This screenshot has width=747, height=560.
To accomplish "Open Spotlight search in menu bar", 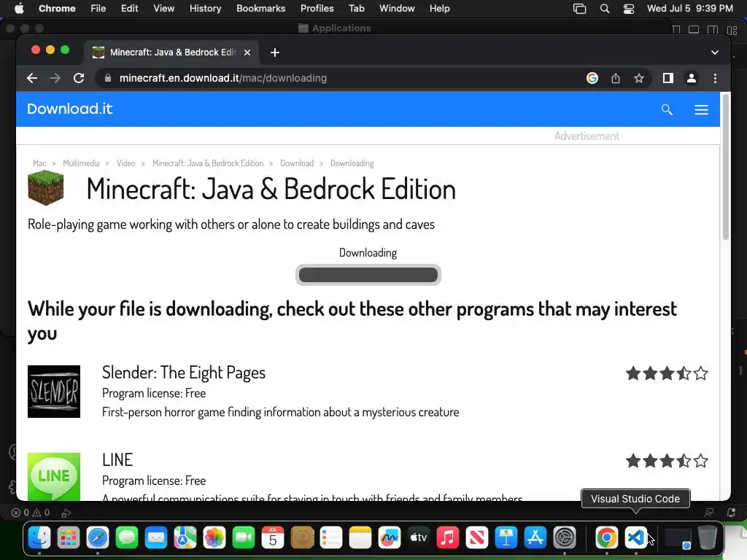I will pos(605,9).
